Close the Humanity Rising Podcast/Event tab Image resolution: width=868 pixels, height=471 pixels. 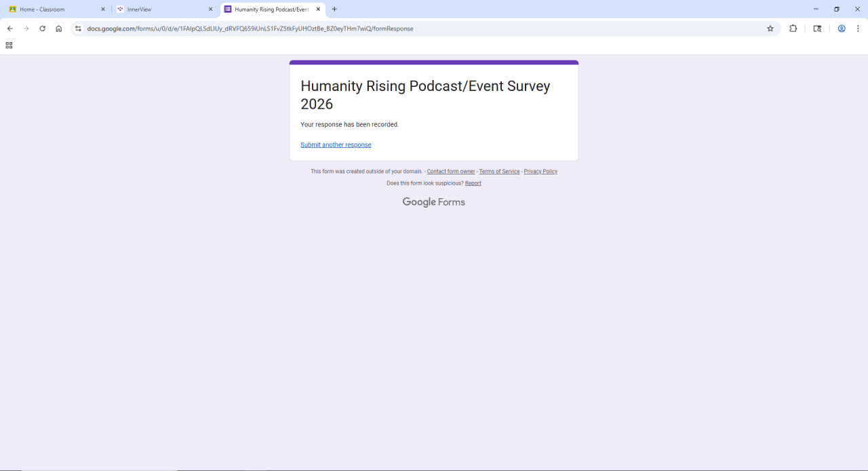tap(318, 10)
